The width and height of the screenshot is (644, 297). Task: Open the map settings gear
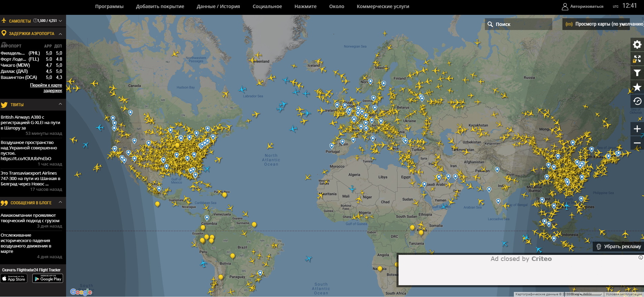click(x=637, y=44)
